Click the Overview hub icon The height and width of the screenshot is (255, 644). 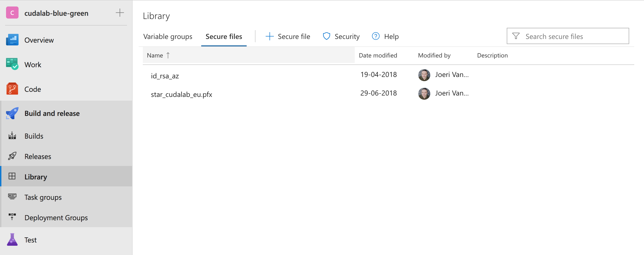pos(12,40)
